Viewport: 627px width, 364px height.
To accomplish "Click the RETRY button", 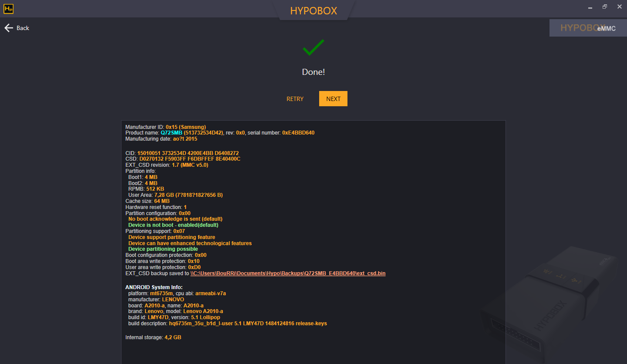I will pyautogui.click(x=295, y=99).
